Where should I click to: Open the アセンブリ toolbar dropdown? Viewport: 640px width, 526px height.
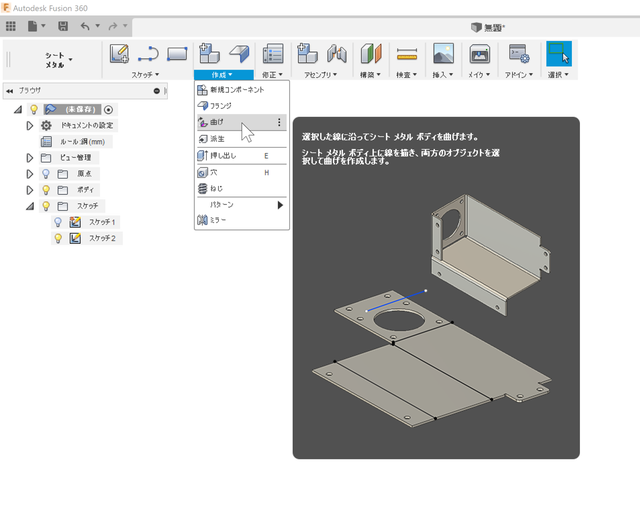pos(320,75)
